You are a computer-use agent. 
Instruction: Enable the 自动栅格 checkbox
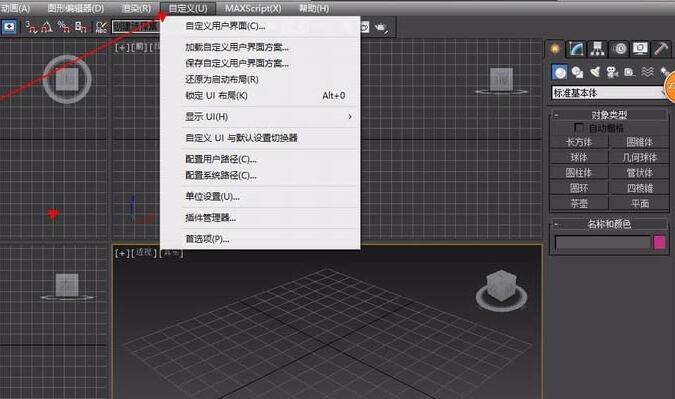[579, 127]
